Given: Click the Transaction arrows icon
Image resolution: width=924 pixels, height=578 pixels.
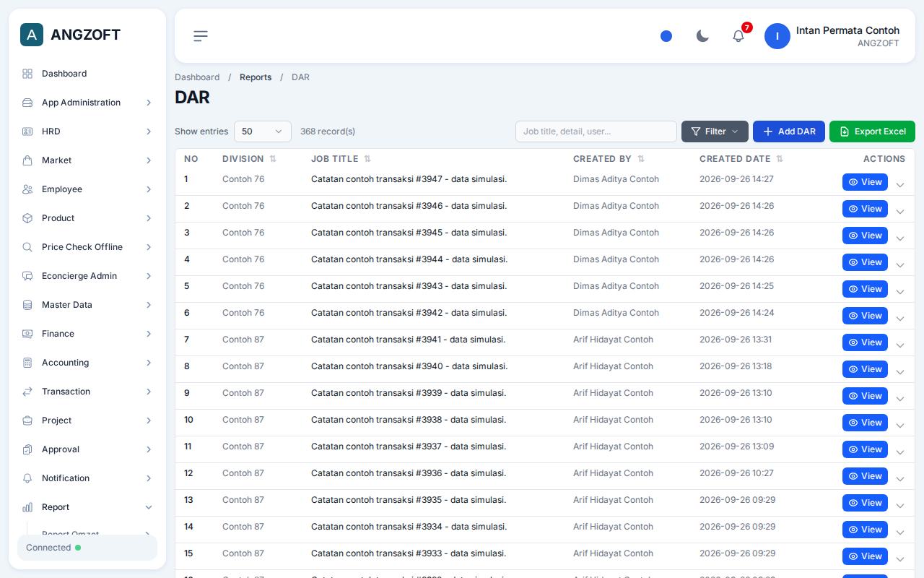Looking at the screenshot, I should 27,392.
